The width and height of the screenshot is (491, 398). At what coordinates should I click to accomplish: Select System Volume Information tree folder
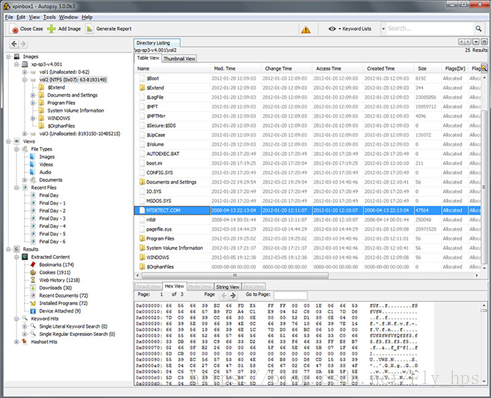click(x=76, y=111)
